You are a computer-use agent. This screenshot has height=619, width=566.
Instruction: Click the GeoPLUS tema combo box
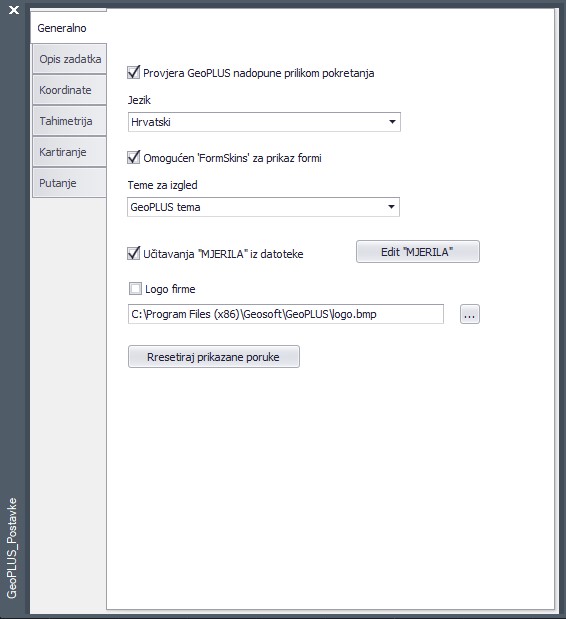263,207
